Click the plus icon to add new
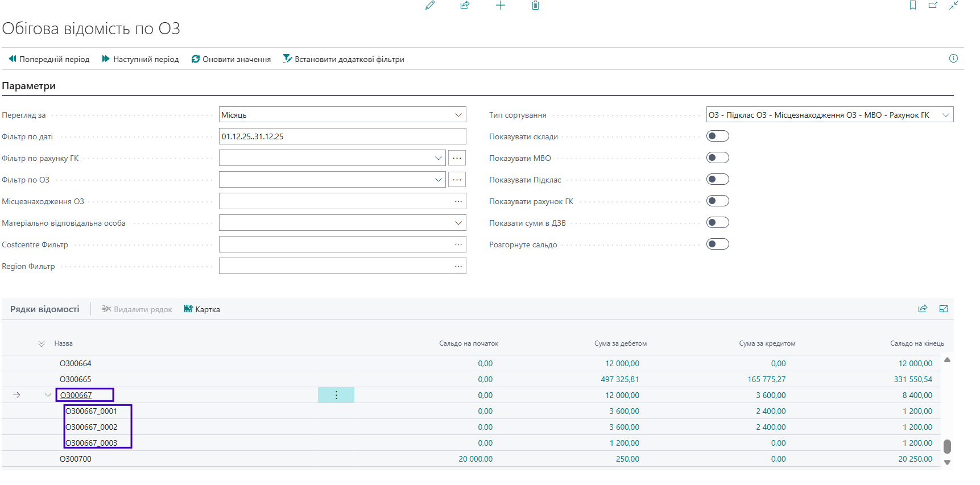980x485 pixels. point(500,6)
